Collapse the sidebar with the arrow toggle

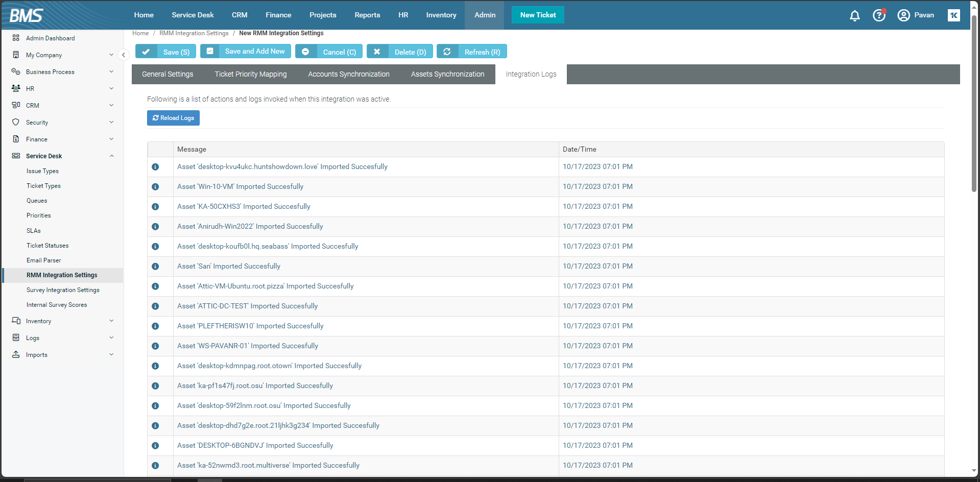124,55
